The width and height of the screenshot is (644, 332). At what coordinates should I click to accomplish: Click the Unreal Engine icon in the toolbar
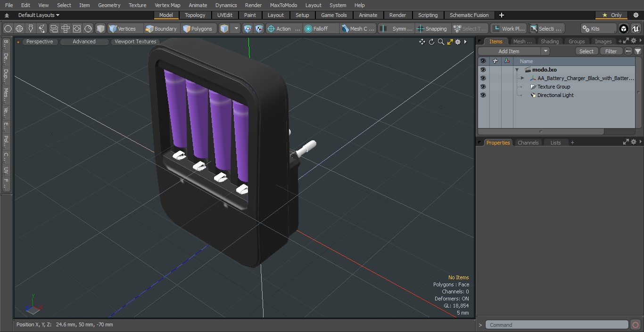click(x=636, y=29)
